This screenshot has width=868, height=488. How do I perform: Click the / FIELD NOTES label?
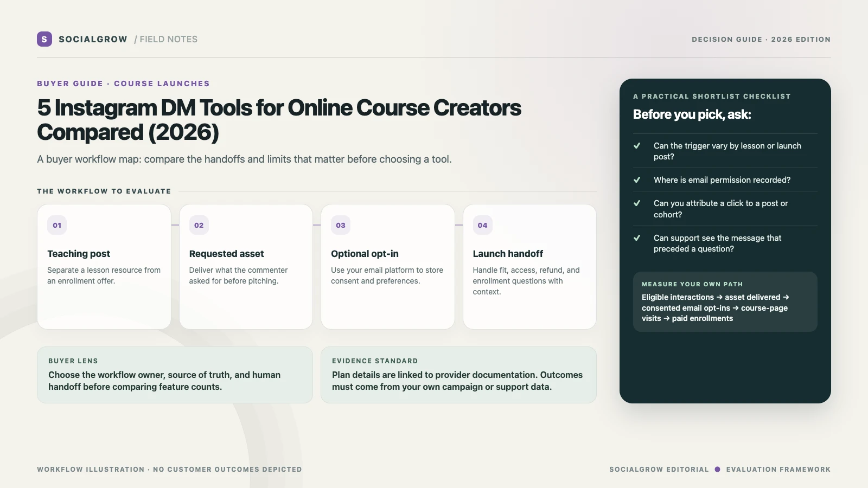[166, 39]
